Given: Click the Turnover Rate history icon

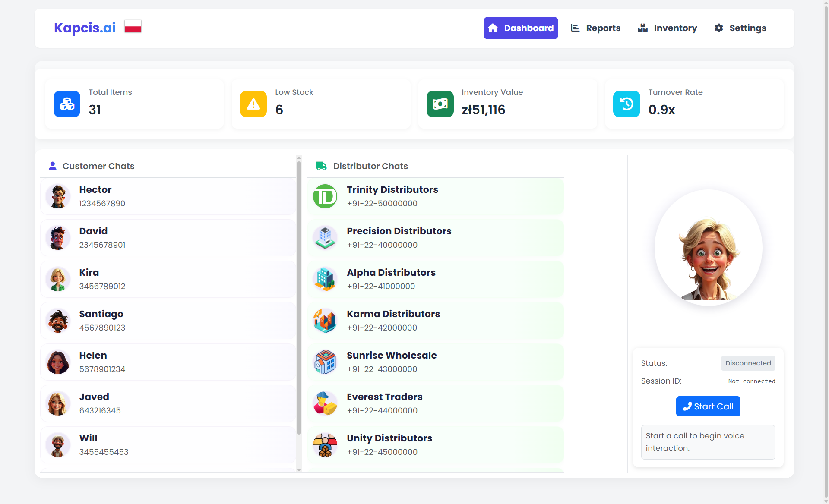Looking at the screenshot, I should point(626,104).
